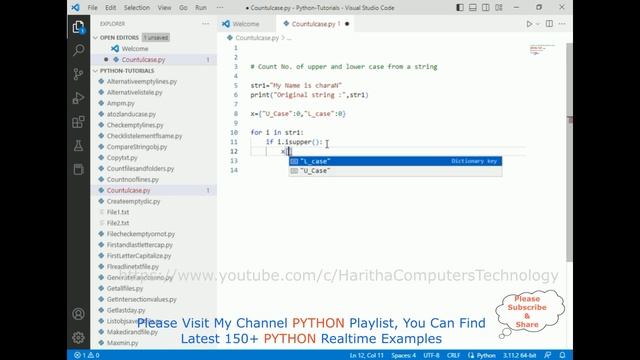Viewport: 640px width, 360px height.
Task: Collapse the Open Editors section
Action: click(96, 38)
